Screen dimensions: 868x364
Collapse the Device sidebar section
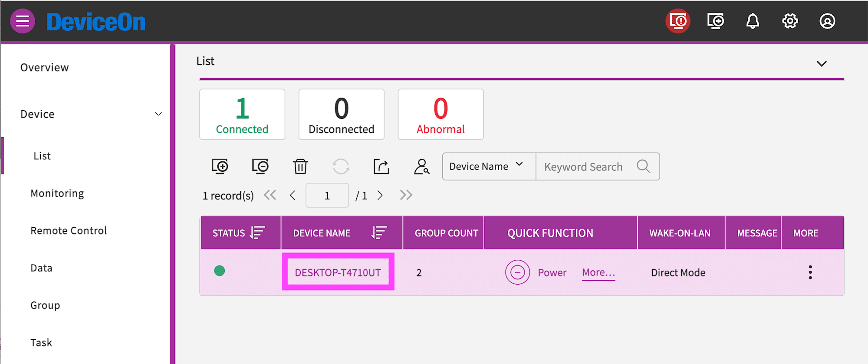point(158,114)
